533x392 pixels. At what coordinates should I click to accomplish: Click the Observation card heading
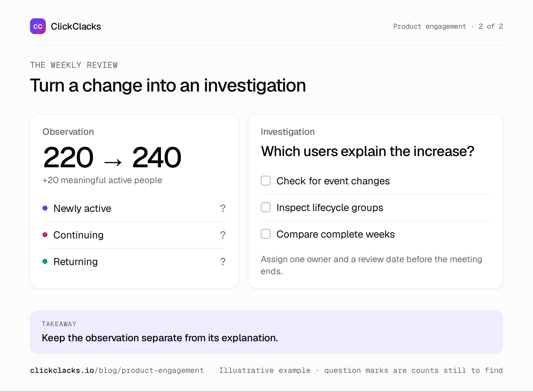click(68, 132)
